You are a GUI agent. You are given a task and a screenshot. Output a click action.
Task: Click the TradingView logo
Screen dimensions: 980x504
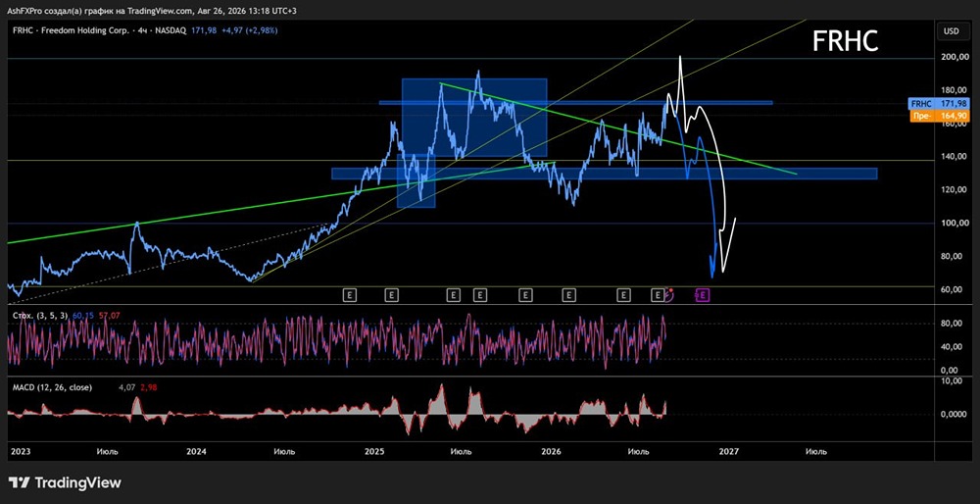pos(65,482)
